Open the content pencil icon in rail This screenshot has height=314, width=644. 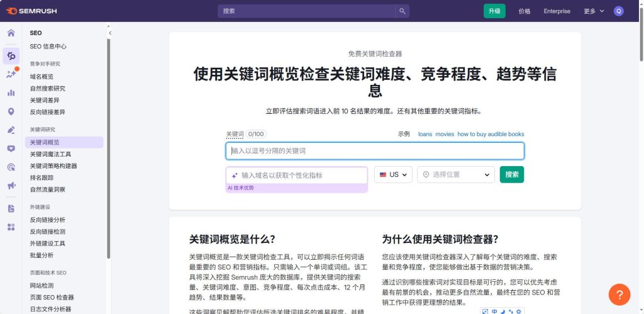11,130
